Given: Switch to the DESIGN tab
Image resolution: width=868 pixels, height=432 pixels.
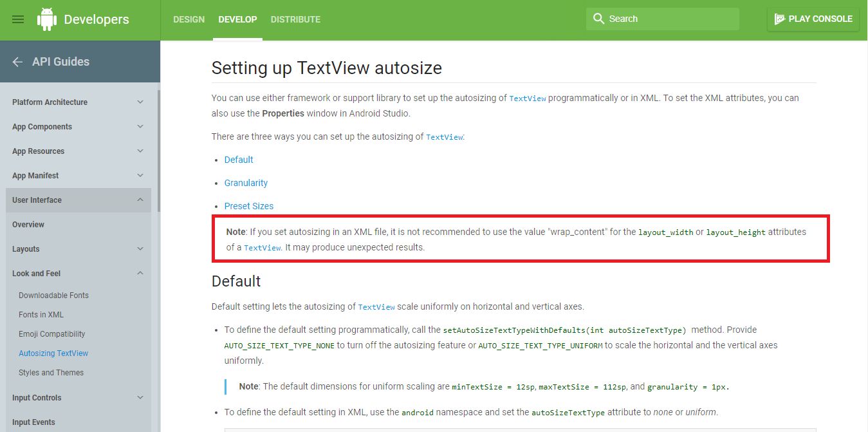Looking at the screenshot, I should (189, 19).
